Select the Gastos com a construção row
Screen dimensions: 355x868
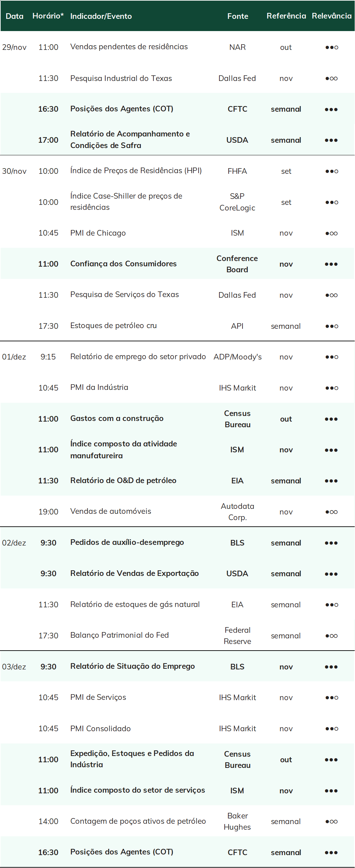point(177,419)
